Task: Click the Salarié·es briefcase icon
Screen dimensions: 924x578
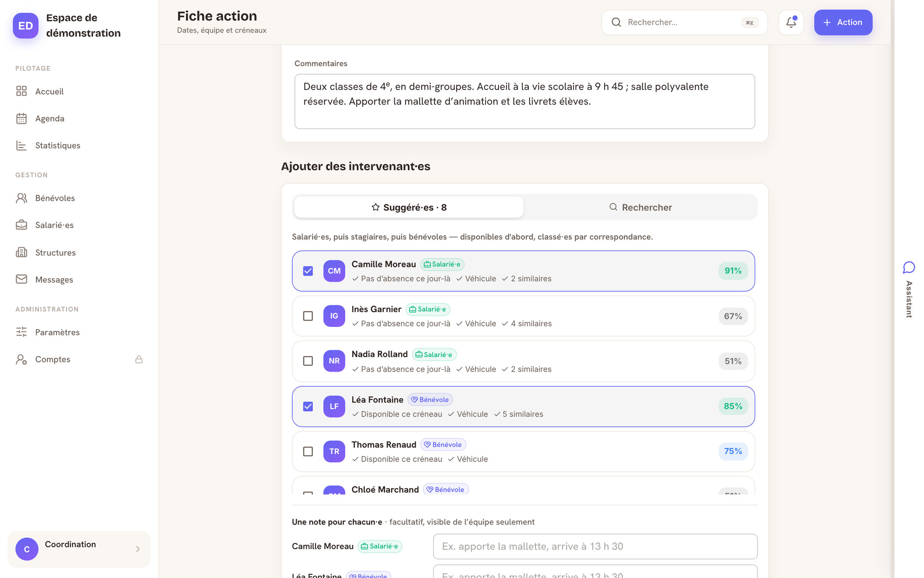Action: (21, 225)
